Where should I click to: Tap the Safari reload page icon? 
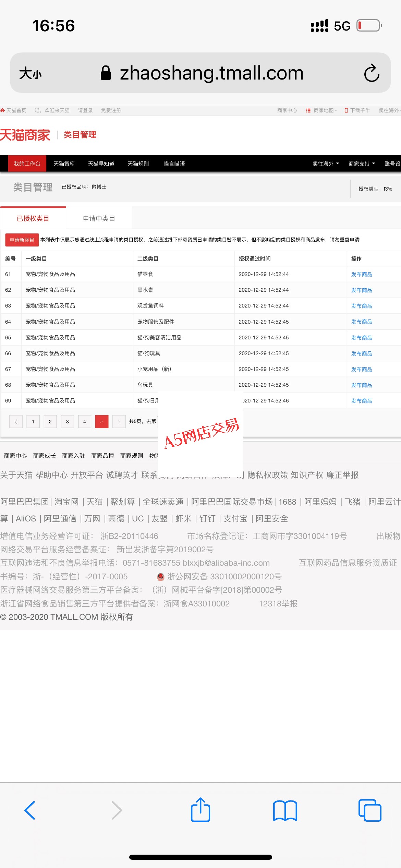(x=372, y=73)
